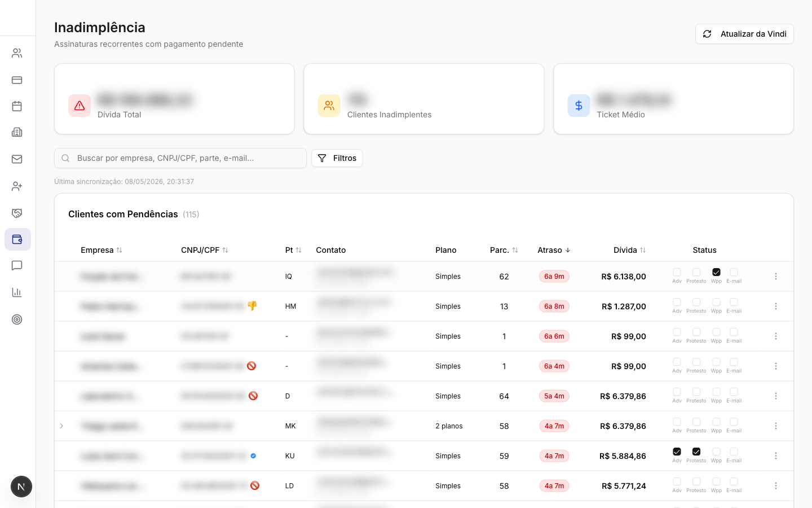Image resolution: width=812 pixels, height=508 pixels.
Task: Click the 6a 8m delay badge
Action: coord(554,306)
